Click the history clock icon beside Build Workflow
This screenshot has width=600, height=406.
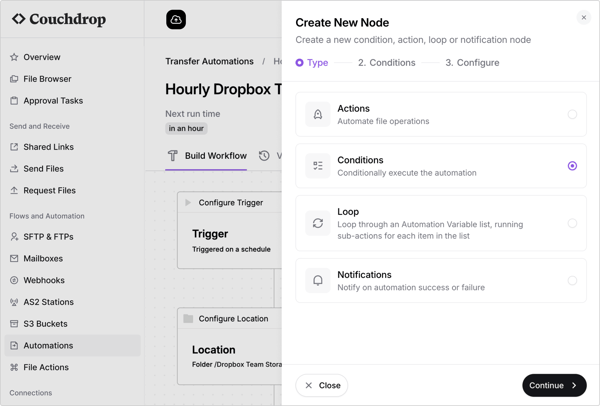pos(264,156)
